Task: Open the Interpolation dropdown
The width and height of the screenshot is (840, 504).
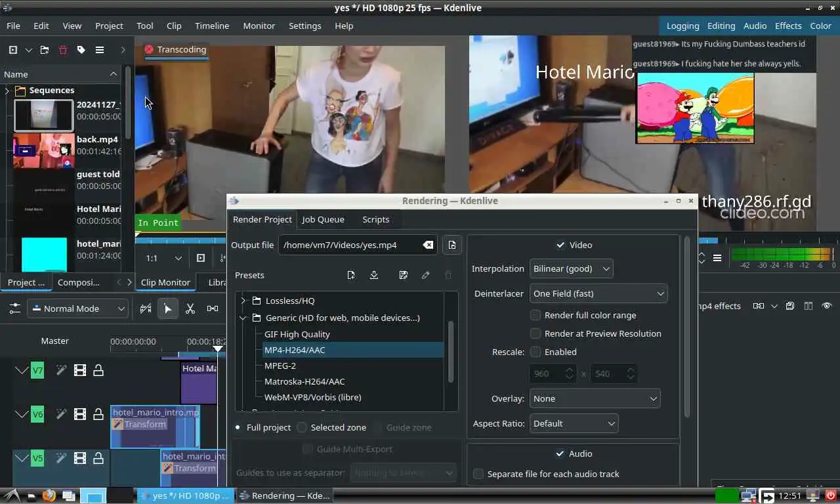Action: tap(571, 268)
